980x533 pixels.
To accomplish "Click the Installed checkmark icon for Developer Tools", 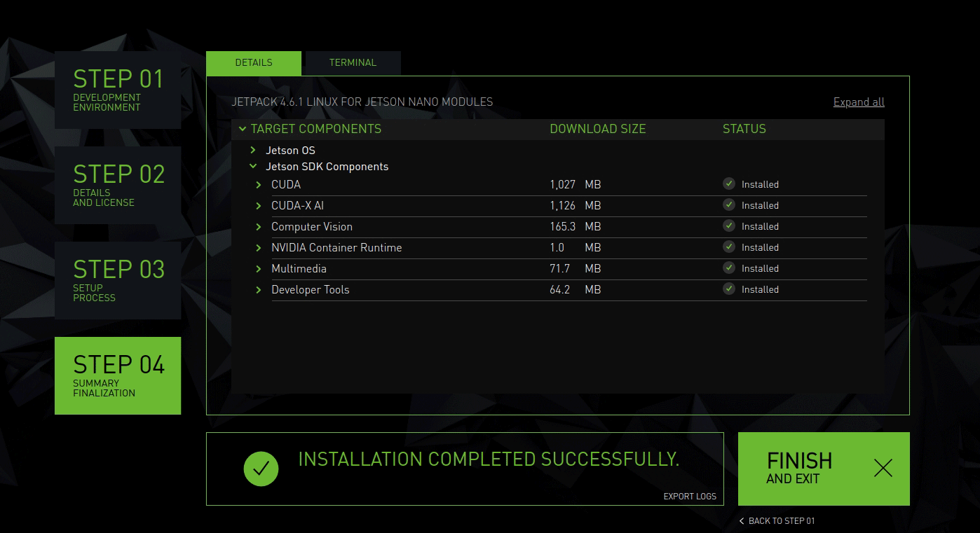I will (x=729, y=289).
